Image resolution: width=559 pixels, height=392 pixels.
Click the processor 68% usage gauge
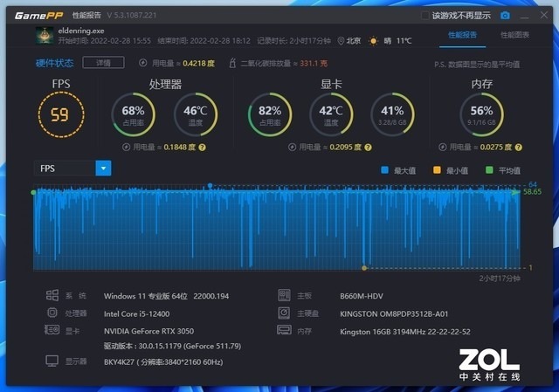tap(134, 114)
